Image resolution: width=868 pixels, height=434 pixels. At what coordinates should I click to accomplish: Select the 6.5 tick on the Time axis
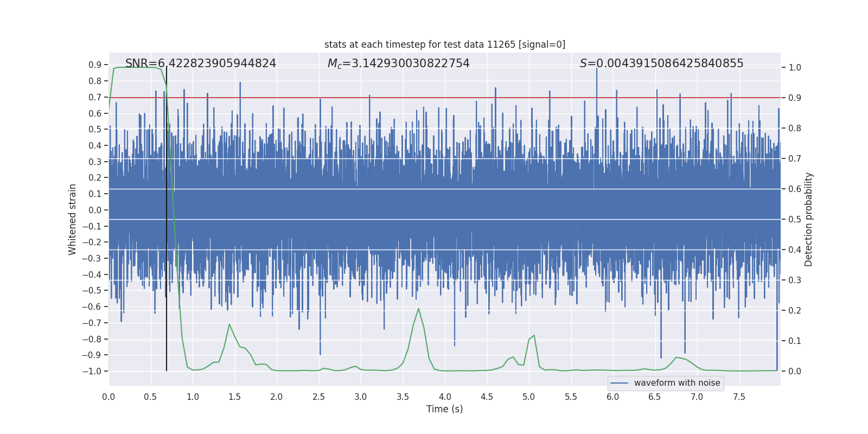pos(655,397)
